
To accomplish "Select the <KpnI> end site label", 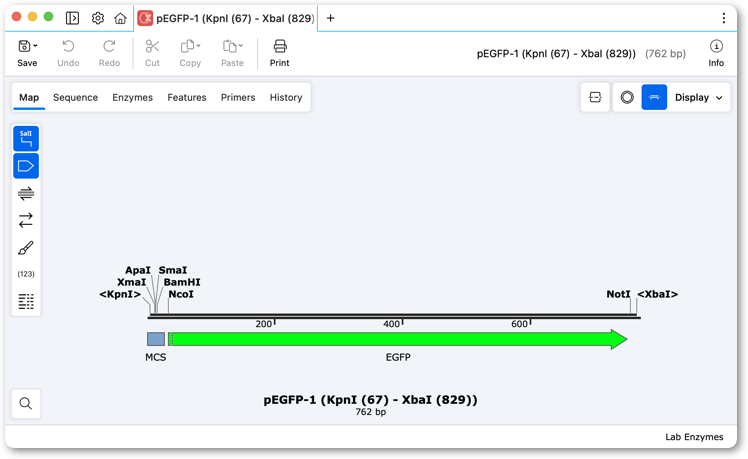I will 120,294.
